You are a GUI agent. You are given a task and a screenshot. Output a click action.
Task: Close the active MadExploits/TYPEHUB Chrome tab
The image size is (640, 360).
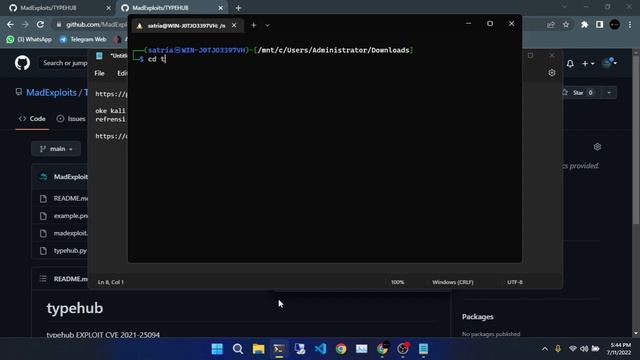220,8
